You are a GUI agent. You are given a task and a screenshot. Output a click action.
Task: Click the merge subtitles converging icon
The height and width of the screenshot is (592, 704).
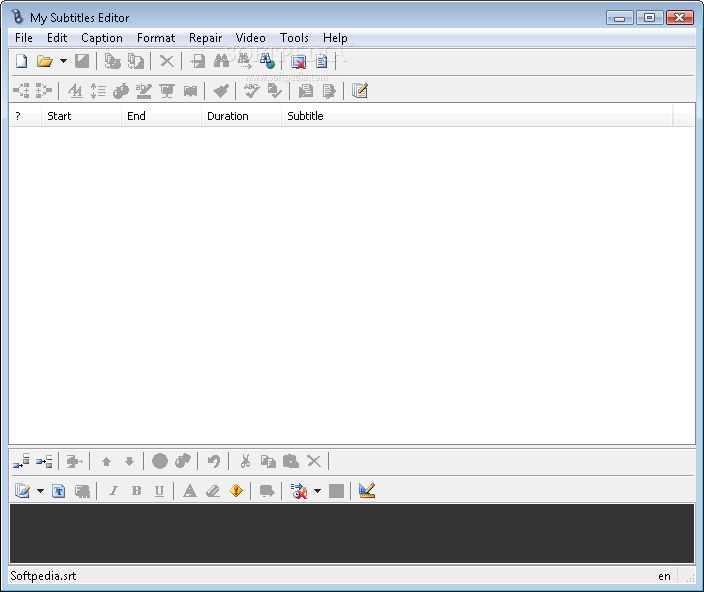tap(44, 91)
